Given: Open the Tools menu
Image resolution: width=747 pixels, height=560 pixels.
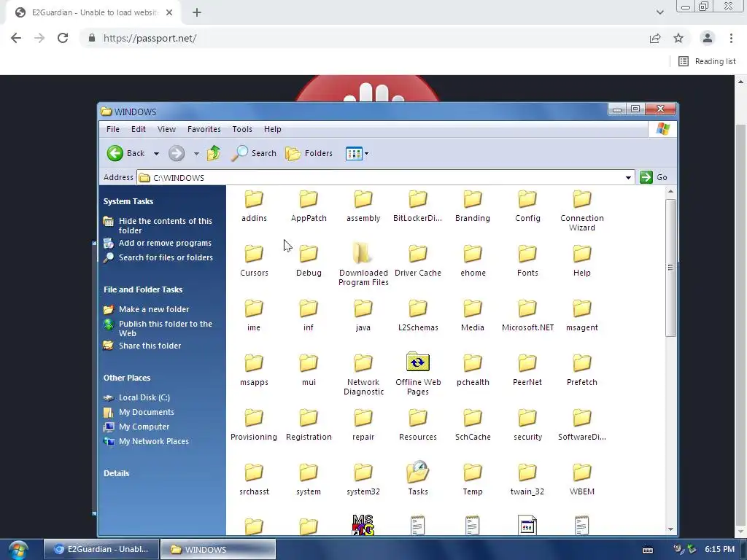Looking at the screenshot, I should [242, 129].
